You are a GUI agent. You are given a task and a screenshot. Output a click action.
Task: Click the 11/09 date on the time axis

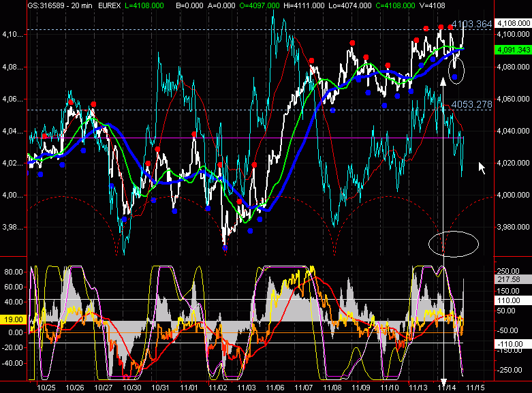[360, 388]
